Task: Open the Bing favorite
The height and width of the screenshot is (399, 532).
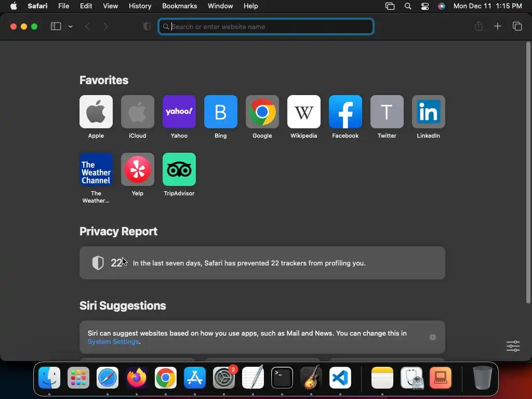Action: 220,112
